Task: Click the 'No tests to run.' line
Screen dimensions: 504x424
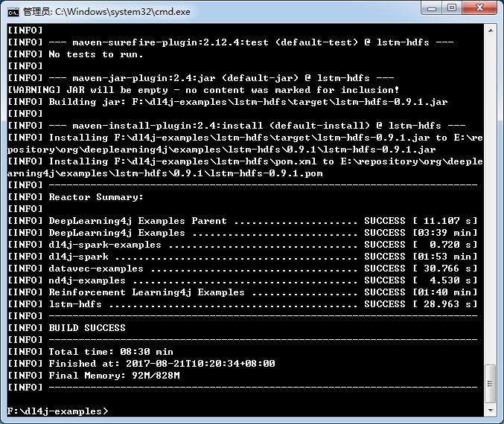Action: 75,54
